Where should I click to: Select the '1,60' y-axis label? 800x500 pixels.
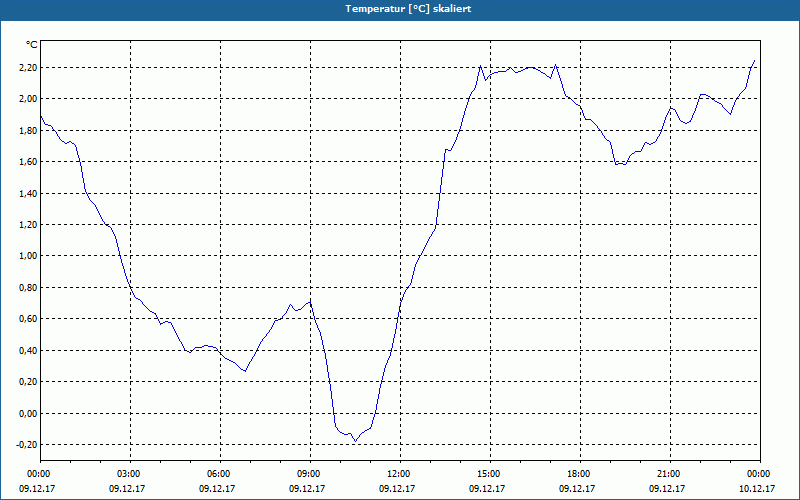pos(28,162)
